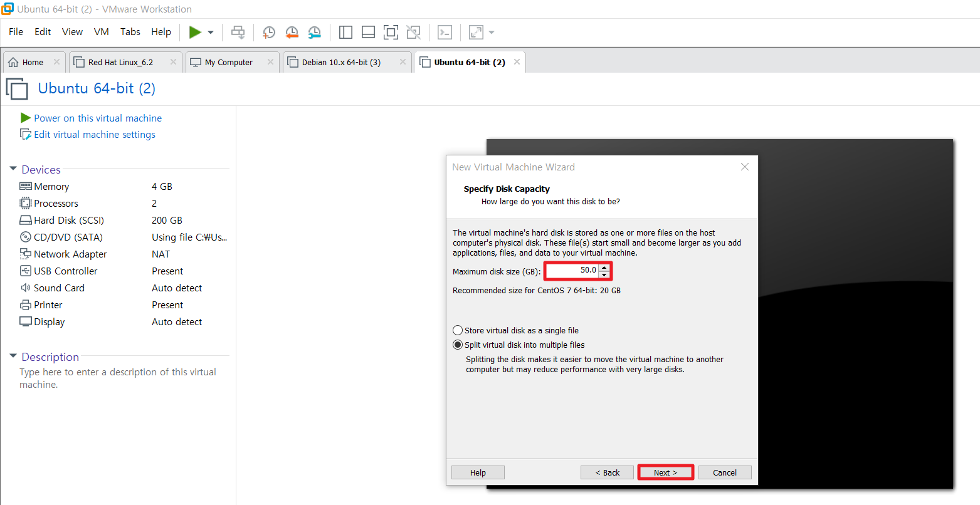This screenshot has width=980, height=505.
Task: Increase disk size with the up stepper arrow
Action: [x=604, y=268]
